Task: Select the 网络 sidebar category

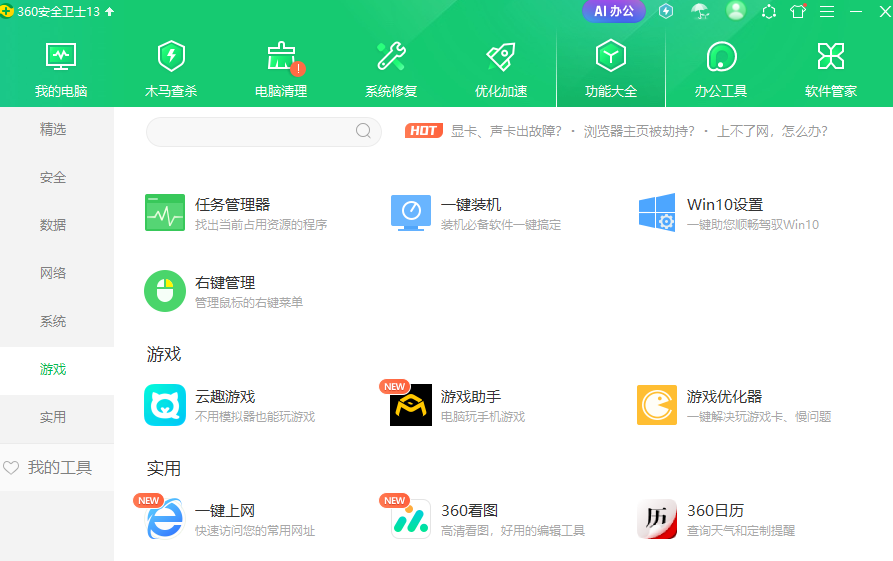Action: click(53, 273)
